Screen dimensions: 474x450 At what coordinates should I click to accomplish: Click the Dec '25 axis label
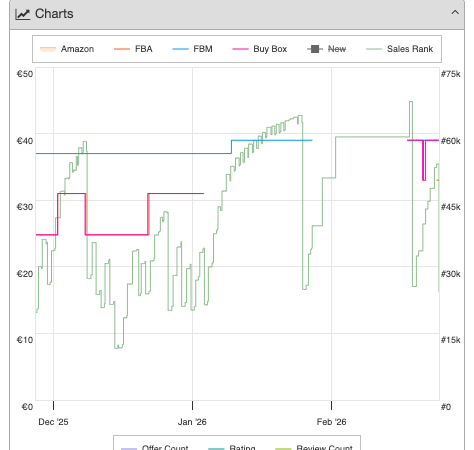point(53,422)
